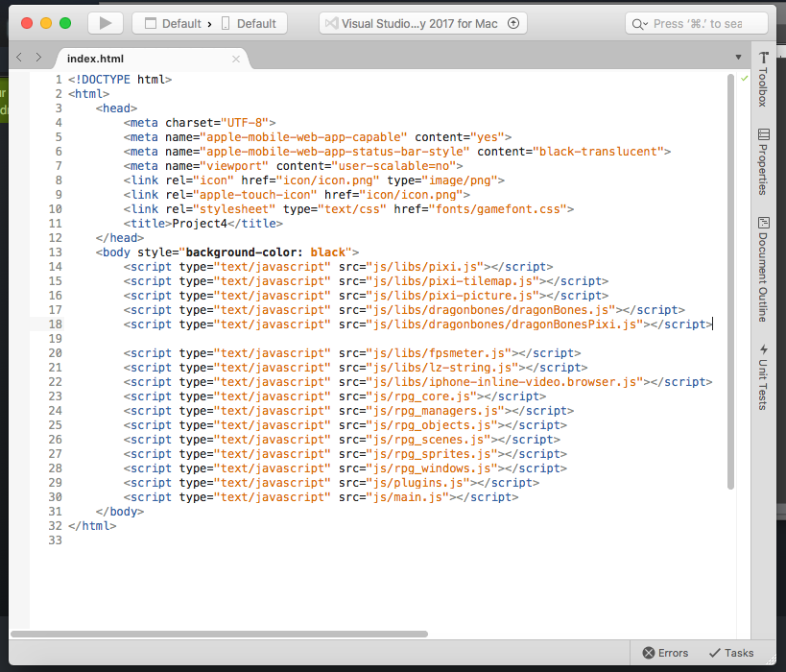Image resolution: width=786 pixels, height=672 pixels.
Task: Click "js/rpg_windows.js" script source
Action: coord(432,468)
